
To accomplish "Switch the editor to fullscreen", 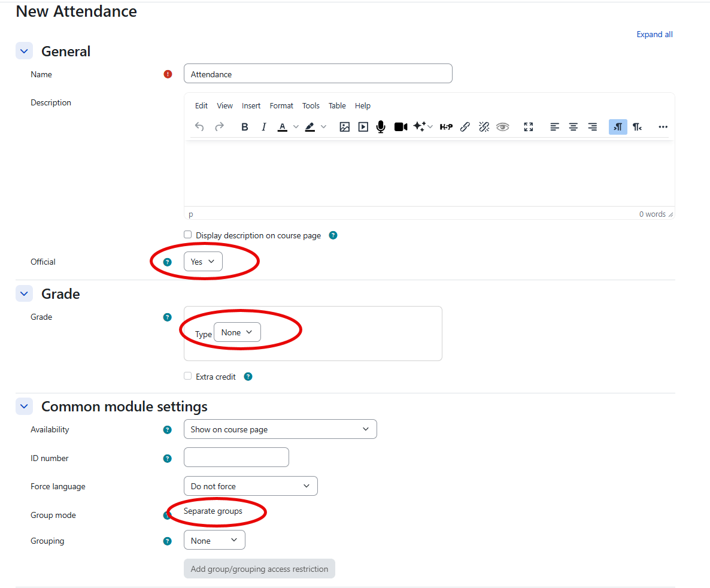I will tap(529, 127).
